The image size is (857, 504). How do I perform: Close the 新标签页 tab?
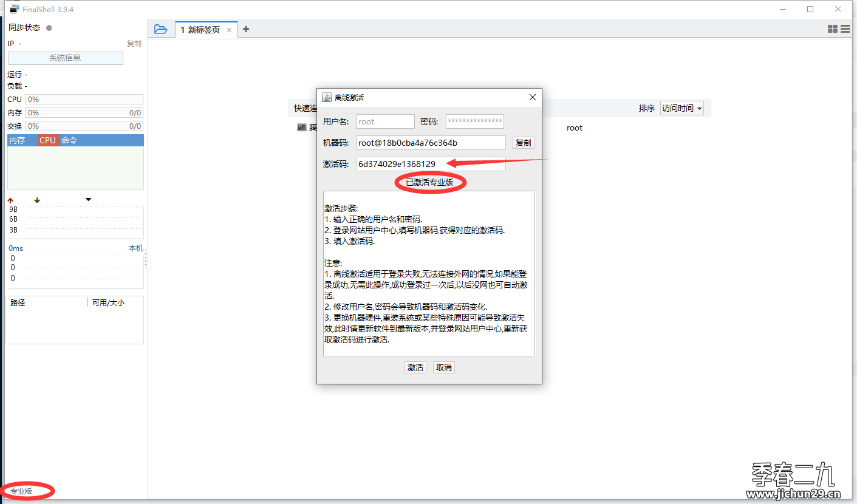[229, 30]
